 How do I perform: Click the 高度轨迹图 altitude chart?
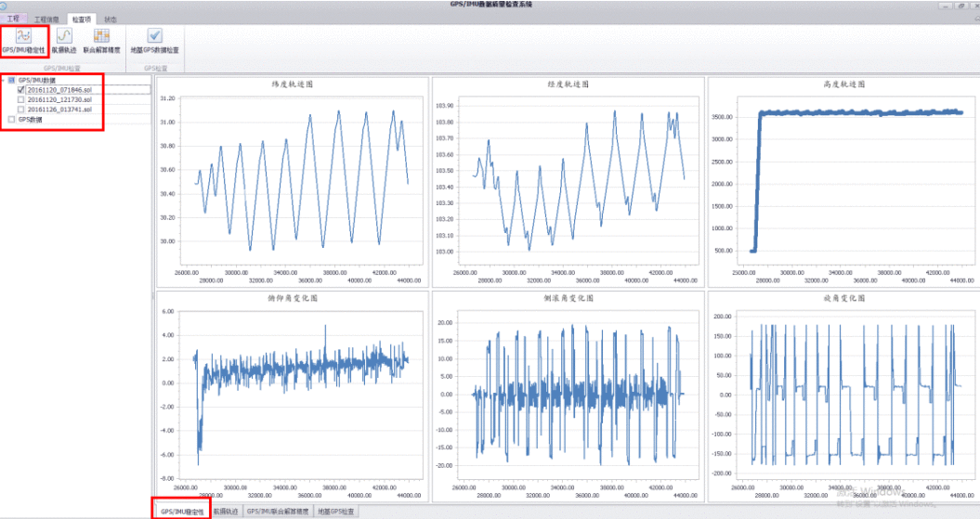[843, 182]
